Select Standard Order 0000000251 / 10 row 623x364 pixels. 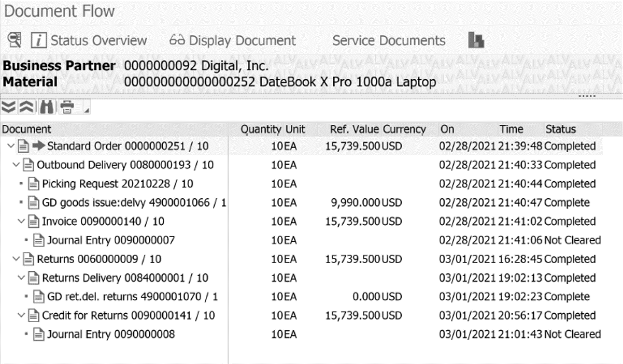301,147
